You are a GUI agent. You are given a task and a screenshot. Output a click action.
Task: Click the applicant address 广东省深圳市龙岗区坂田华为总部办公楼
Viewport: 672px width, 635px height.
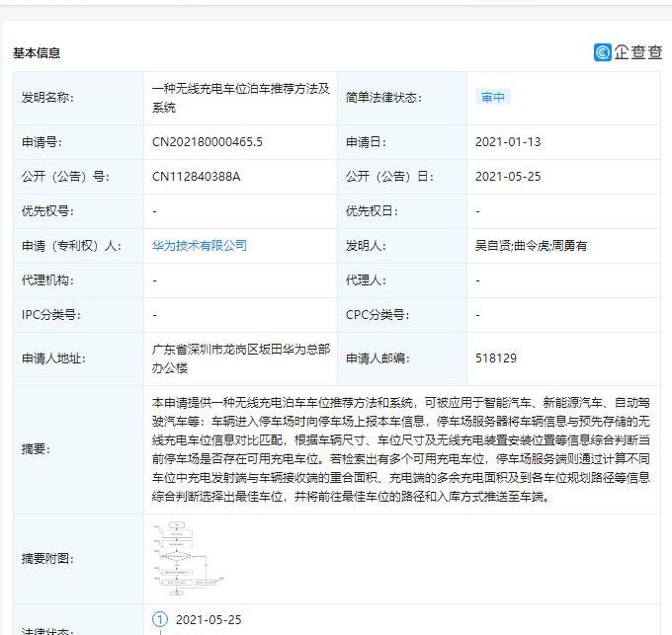[241, 358]
